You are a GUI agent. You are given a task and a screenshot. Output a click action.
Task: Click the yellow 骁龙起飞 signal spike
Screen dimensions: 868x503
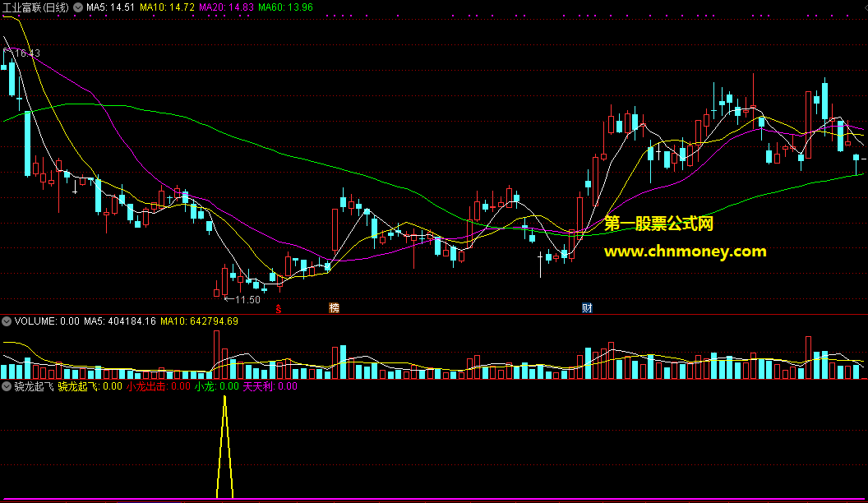(x=224, y=448)
